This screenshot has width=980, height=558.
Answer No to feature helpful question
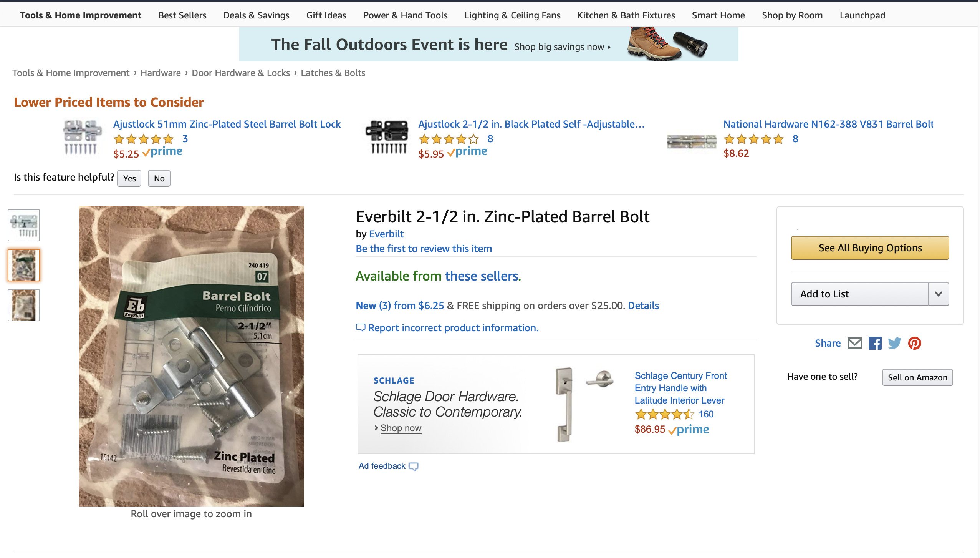(159, 178)
